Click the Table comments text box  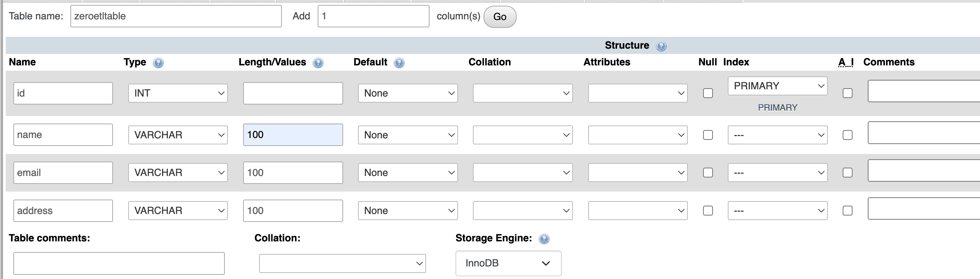click(119, 263)
